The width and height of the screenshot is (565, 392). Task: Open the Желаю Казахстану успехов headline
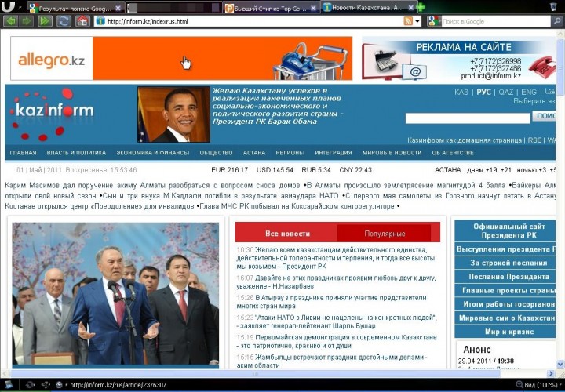277,106
